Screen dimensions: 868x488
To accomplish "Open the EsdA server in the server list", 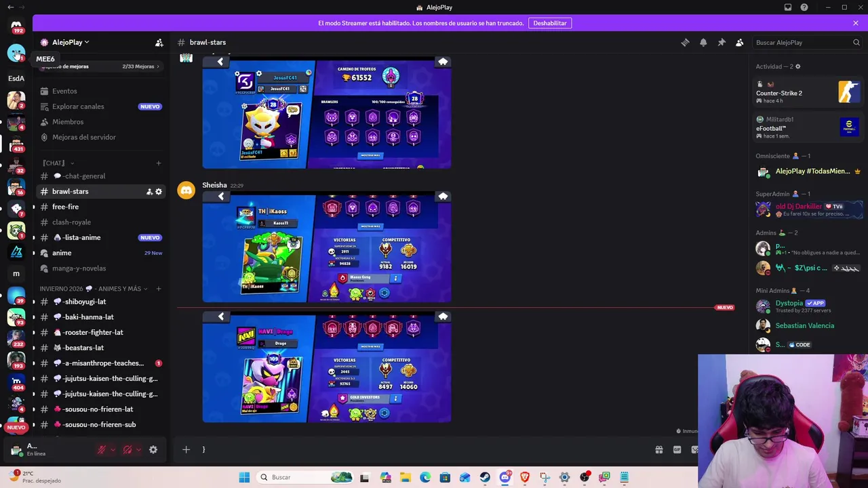I will tap(16, 78).
